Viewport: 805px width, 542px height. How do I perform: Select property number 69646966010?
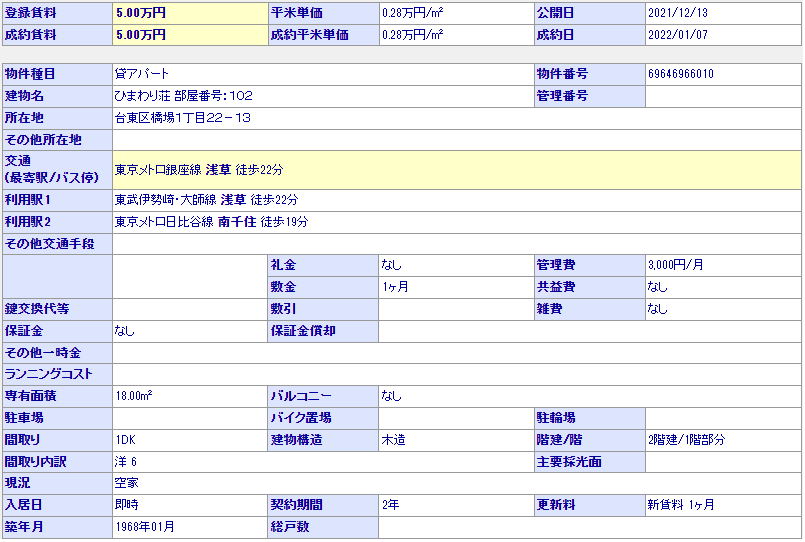pyautogui.click(x=681, y=74)
